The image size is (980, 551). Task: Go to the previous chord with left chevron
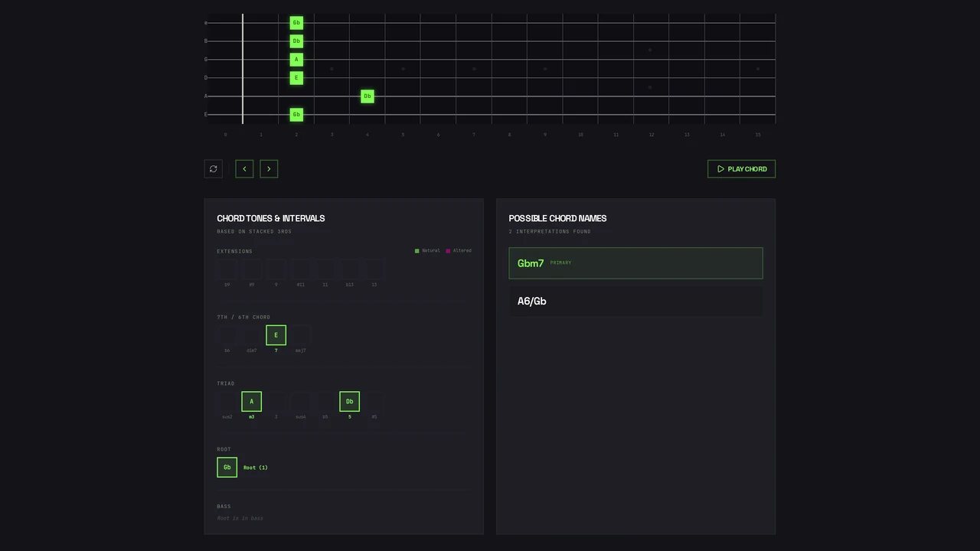tap(244, 169)
